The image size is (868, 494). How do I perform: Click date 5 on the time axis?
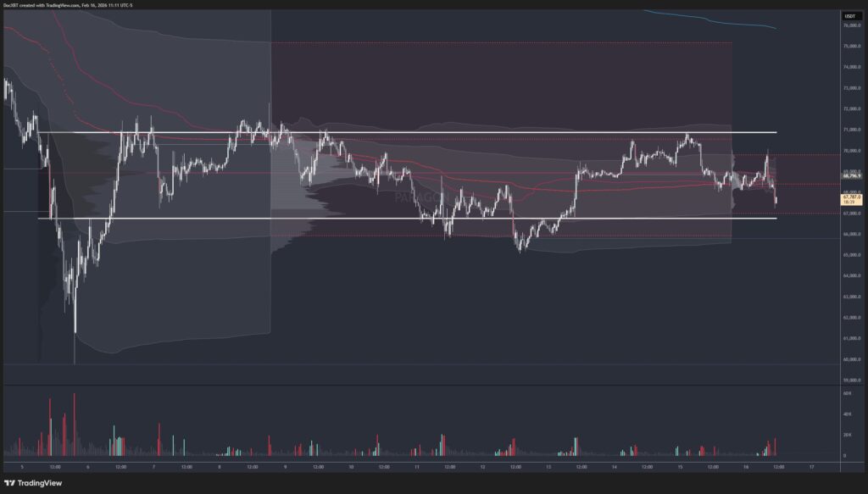[x=21, y=467]
